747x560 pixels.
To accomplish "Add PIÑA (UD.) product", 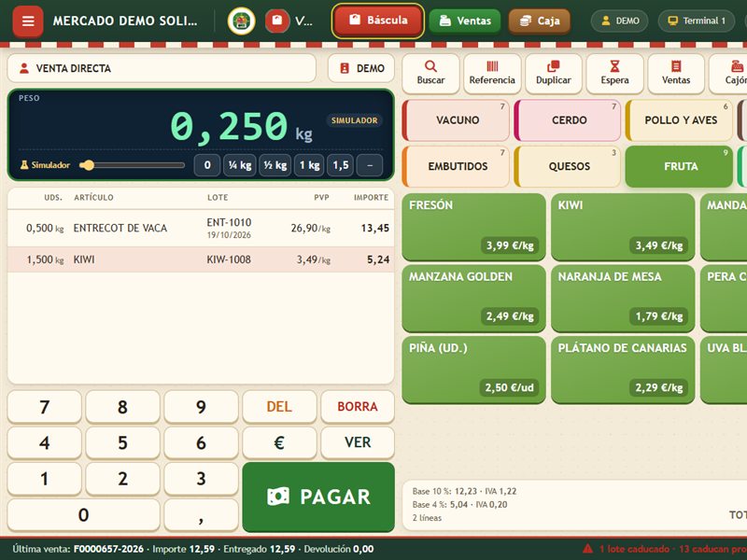I will 473,370.
